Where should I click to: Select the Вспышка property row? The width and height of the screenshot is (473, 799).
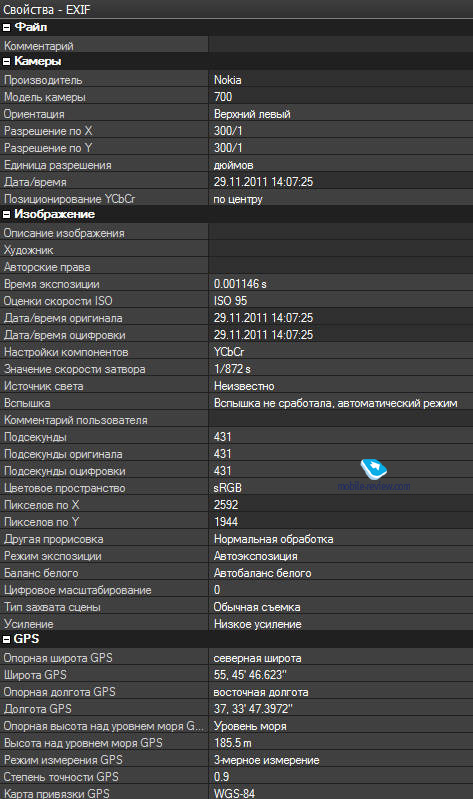pos(236,403)
